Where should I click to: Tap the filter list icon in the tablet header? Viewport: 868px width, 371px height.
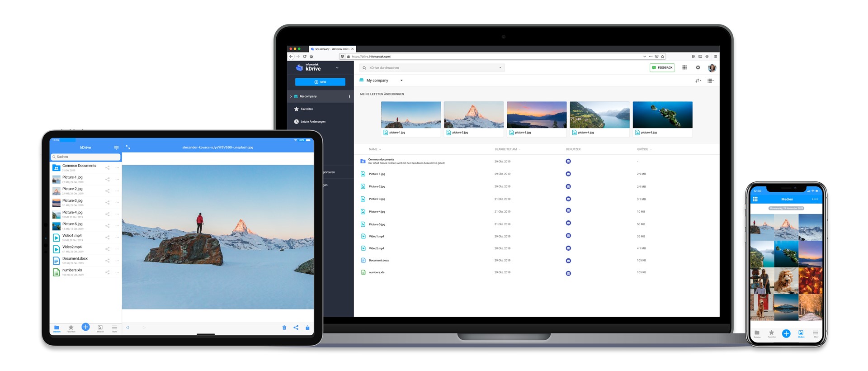tap(116, 147)
